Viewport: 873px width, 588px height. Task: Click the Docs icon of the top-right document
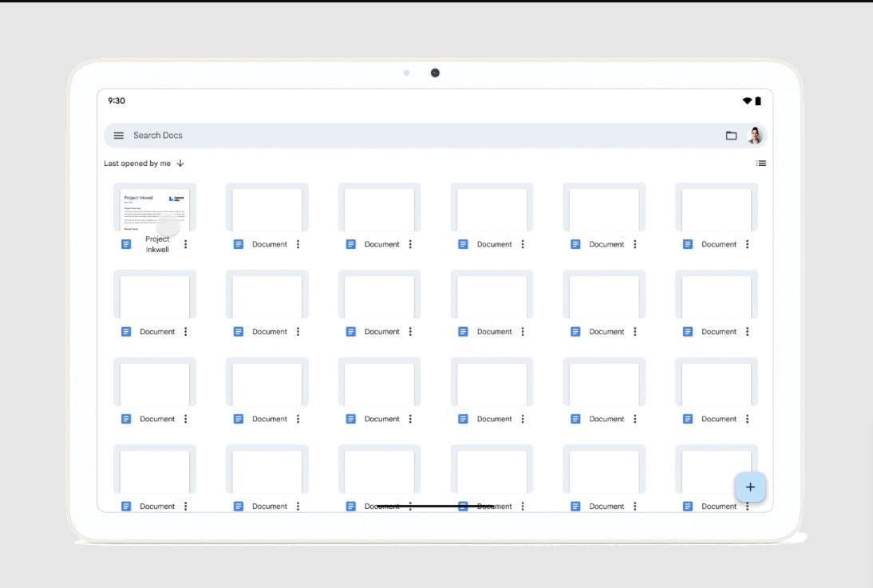(x=688, y=244)
